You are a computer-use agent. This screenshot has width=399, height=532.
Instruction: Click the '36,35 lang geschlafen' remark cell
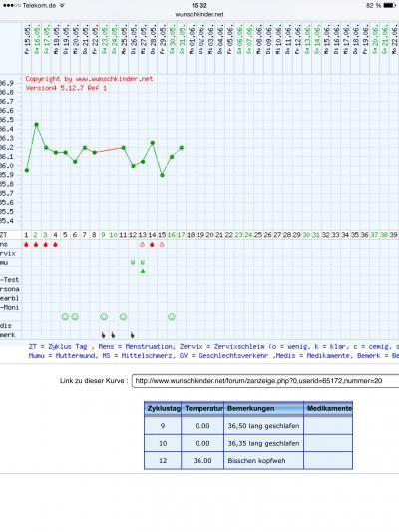click(263, 443)
